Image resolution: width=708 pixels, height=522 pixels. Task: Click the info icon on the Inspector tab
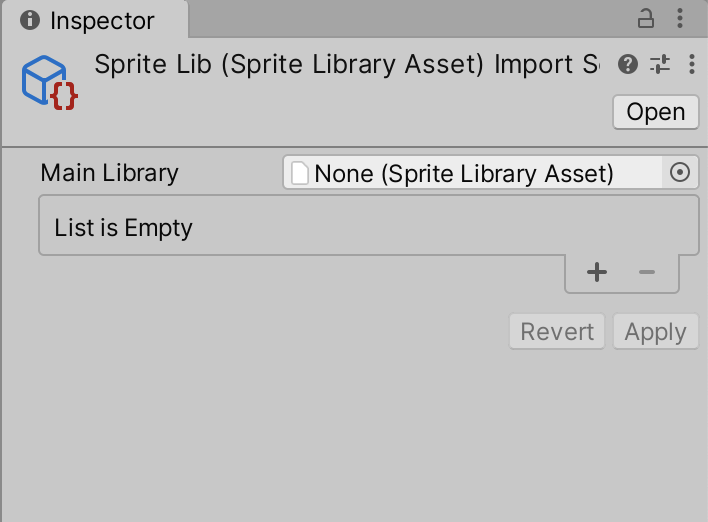tap(30, 21)
